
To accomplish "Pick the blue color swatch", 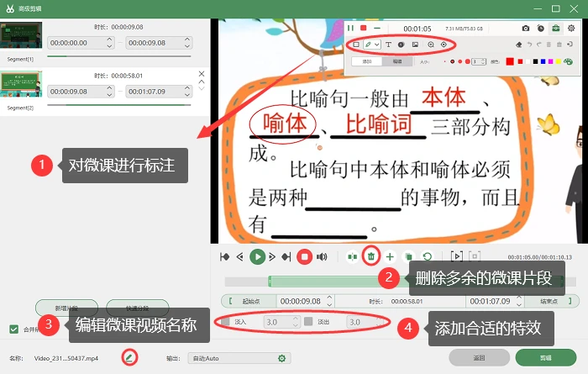I will [543, 61].
